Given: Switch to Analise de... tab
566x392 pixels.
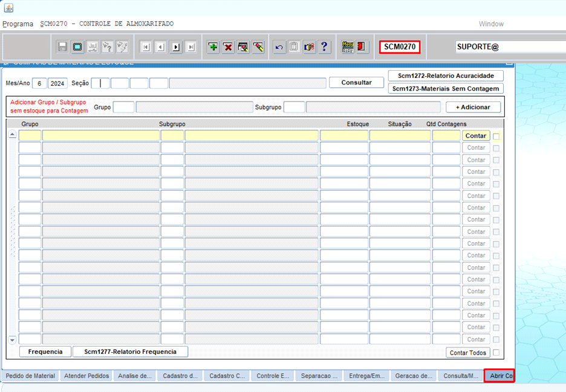Looking at the screenshot, I should (135, 376).
